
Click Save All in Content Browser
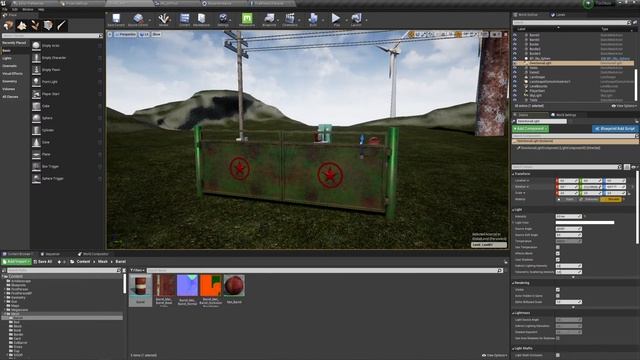43,262
